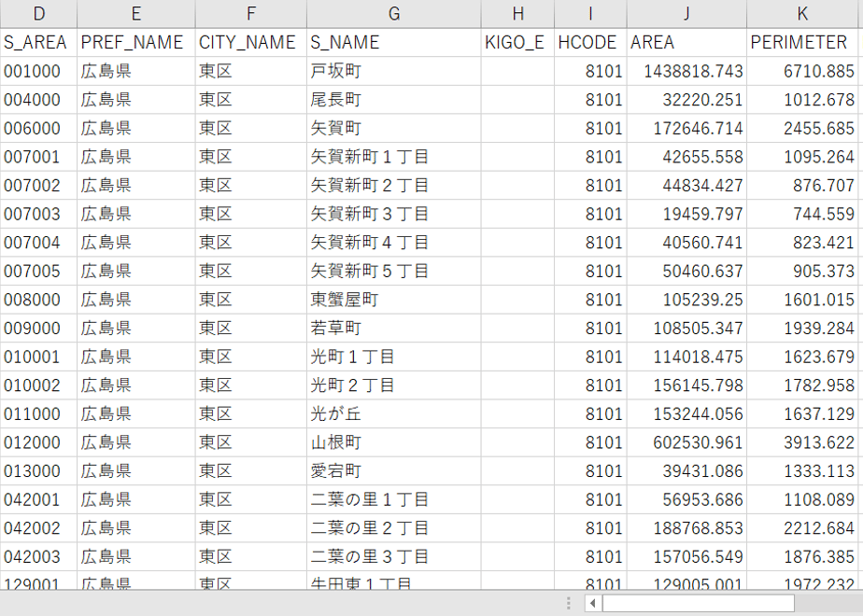The image size is (863, 616).
Task: Select column K header
Action: pos(802,14)
